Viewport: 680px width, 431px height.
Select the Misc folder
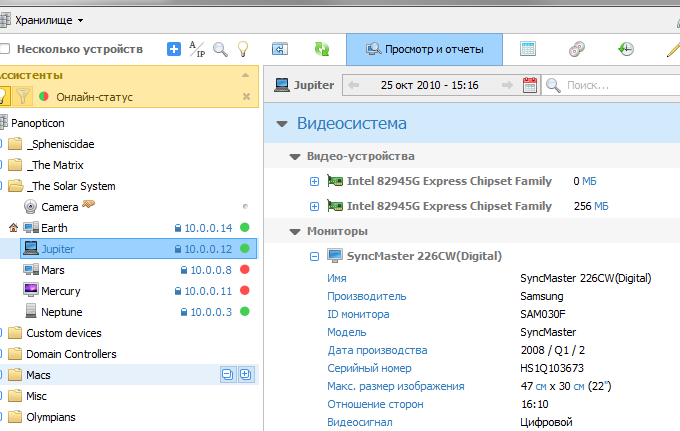click(36, 396)
